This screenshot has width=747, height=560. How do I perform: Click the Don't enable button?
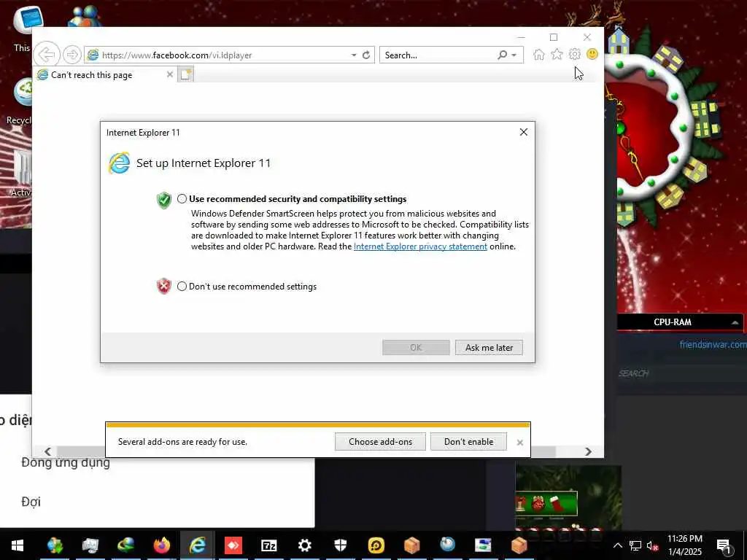[469, 441]
